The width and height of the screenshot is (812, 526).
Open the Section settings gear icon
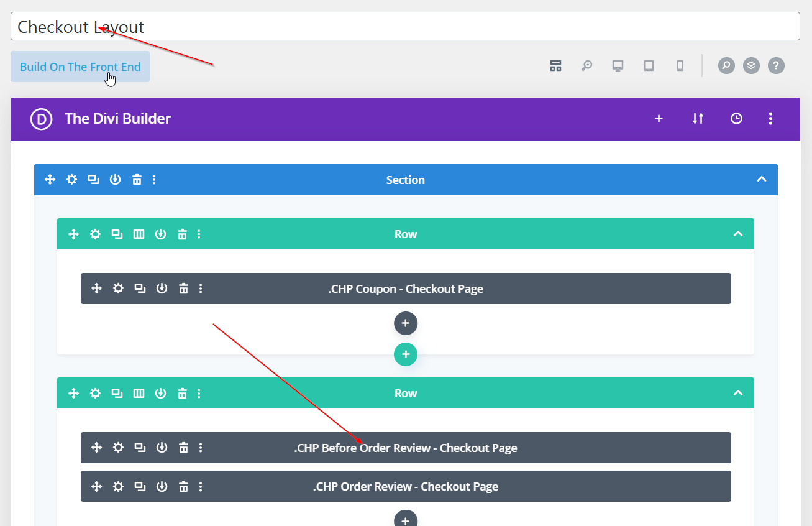[x=72, y=180]
